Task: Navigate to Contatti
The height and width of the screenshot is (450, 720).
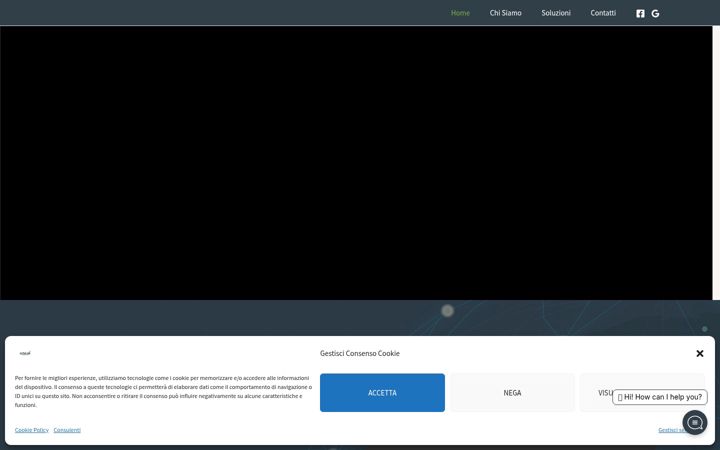Action: pyautogui.click(x=603, y=13)
